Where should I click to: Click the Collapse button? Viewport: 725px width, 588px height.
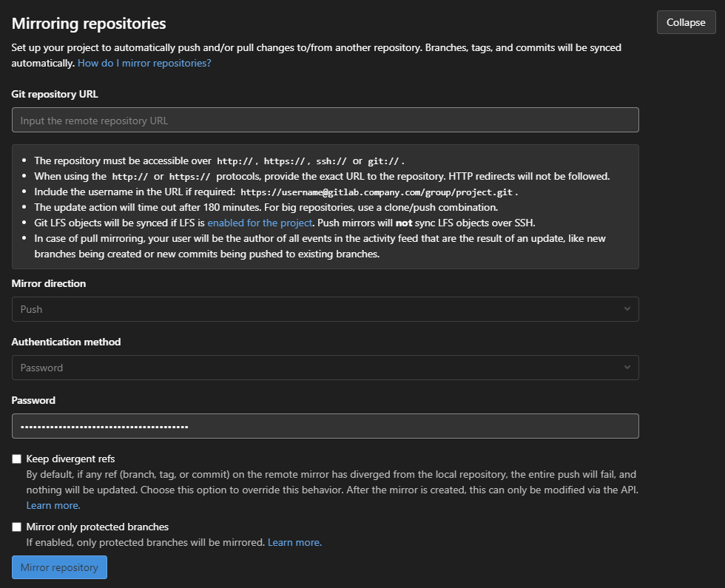(686, 22)
